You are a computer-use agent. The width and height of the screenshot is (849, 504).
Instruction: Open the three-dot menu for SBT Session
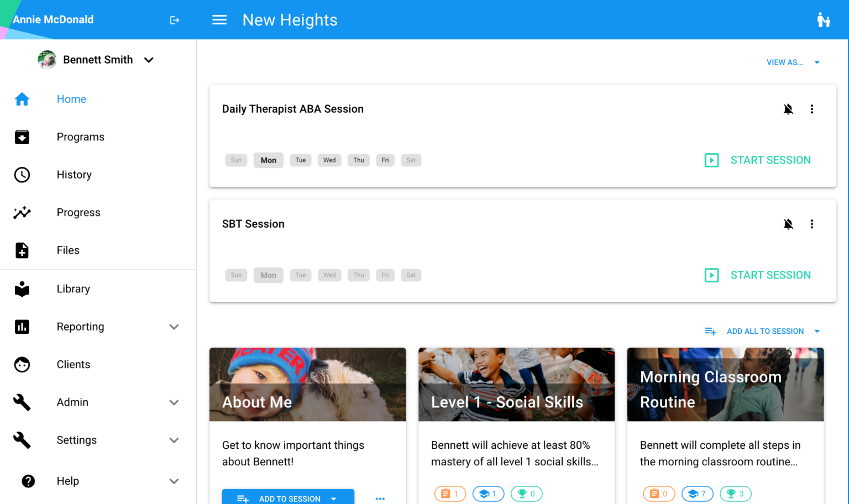(811, 224)
